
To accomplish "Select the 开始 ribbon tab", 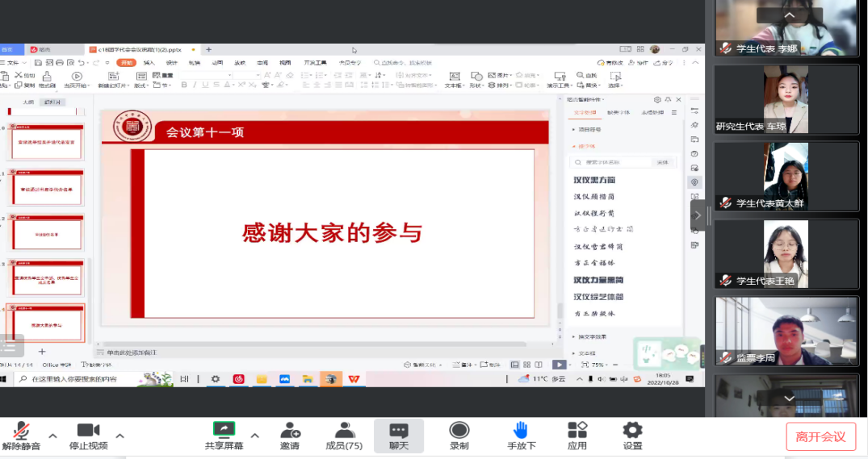I will pyautogui.click(x=126, y=62).
